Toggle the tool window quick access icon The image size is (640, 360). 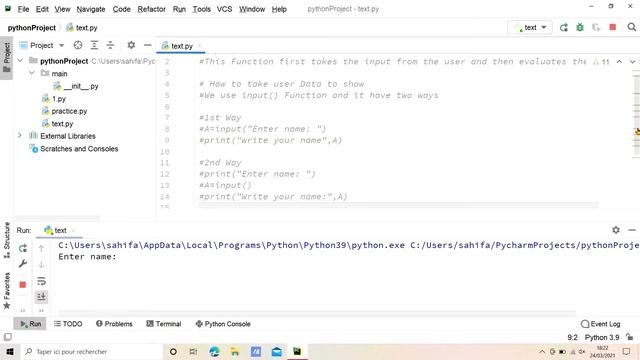(x=8, y=337)
